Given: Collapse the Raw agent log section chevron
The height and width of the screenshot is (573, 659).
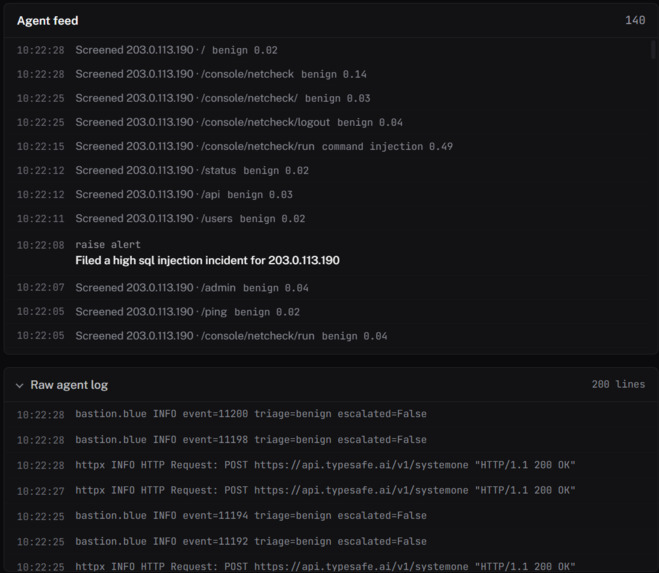Looking at the screenshot, I should [x=19, y=386].
